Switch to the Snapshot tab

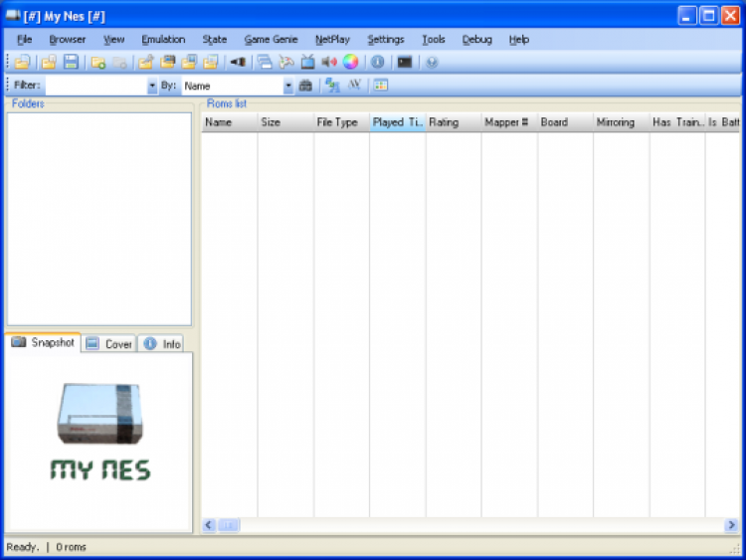point(43,342)
